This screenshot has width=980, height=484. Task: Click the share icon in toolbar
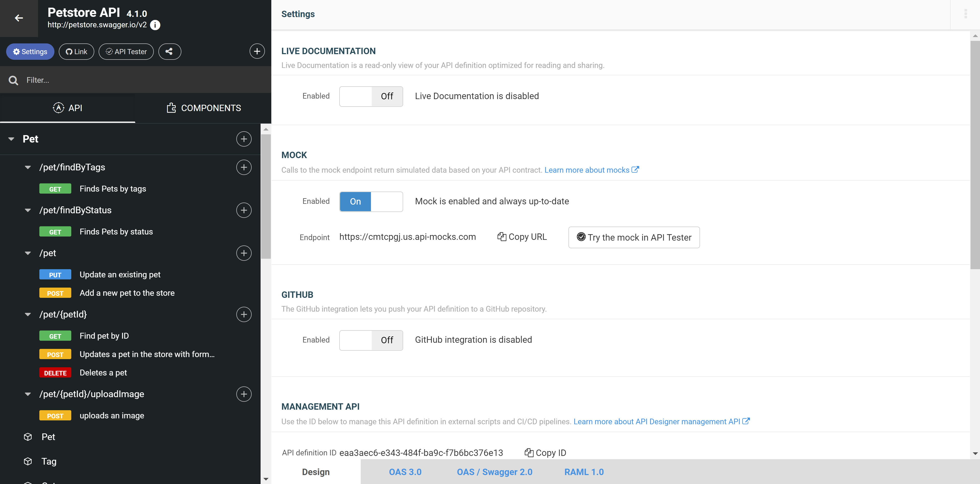(x=169, y=51)
